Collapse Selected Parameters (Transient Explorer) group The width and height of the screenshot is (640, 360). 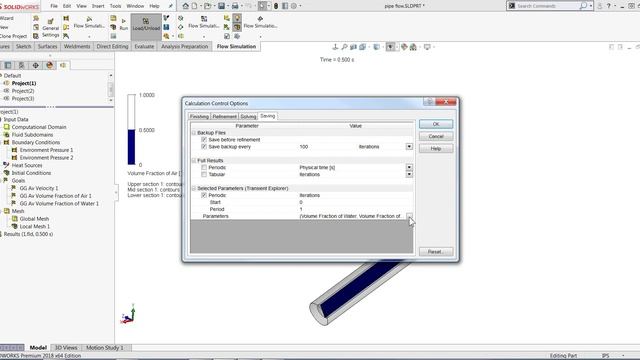[x=194, y=188]
